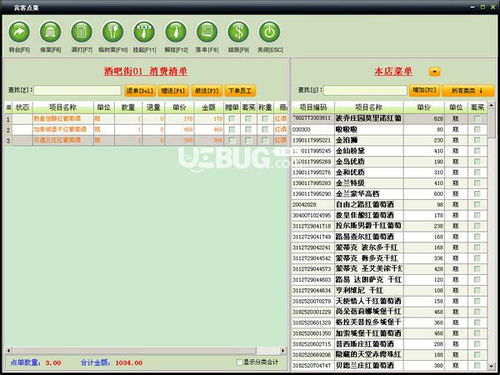Click the second toolbar icon labeled [F6]
The image size is (500, 375).
50,32
